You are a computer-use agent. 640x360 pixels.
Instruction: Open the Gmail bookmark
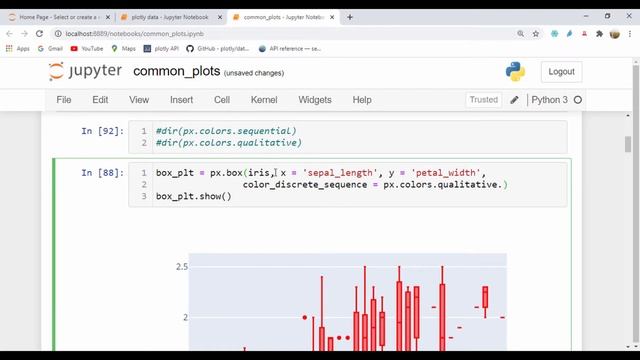click(50, 49)
